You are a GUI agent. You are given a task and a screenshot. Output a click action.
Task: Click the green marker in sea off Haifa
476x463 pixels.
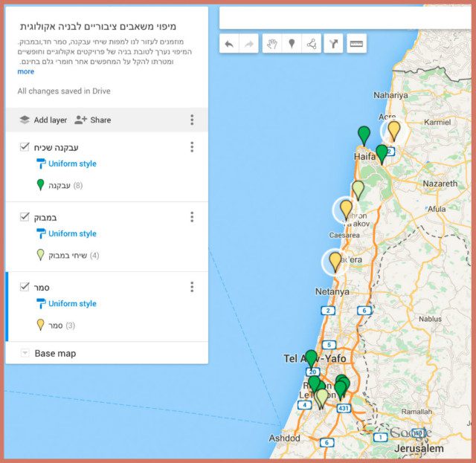[x=364, y=136]
